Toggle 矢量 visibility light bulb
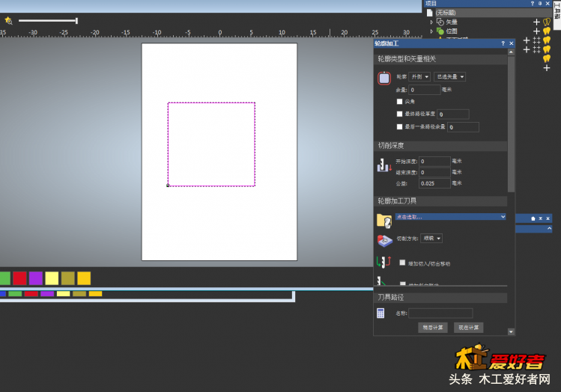The height and width of the screenshot is (392, 561). 547,22
